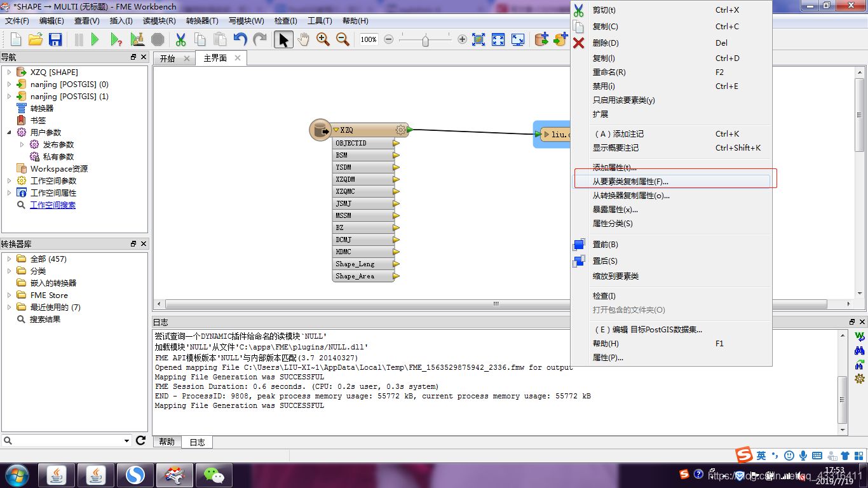Image resolution: width=868 pixels, height=488 pixels.
Task: Click refresh arrow beside search box
Action: click(x=141, y=440)
